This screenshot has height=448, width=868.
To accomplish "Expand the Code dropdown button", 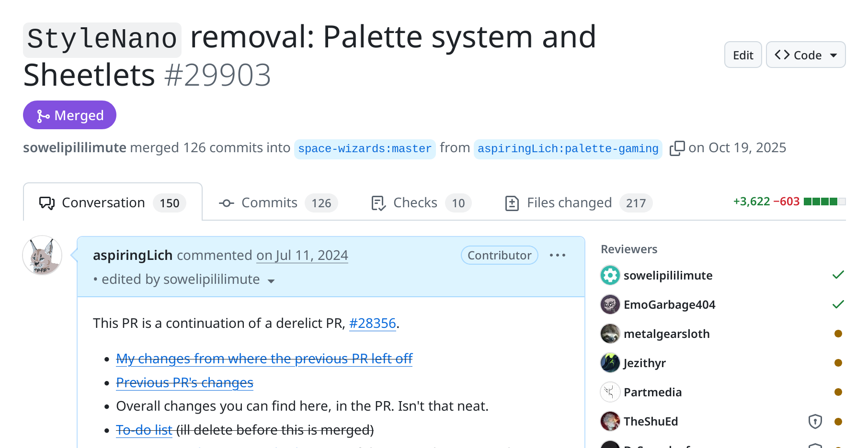I will point(806,55).
